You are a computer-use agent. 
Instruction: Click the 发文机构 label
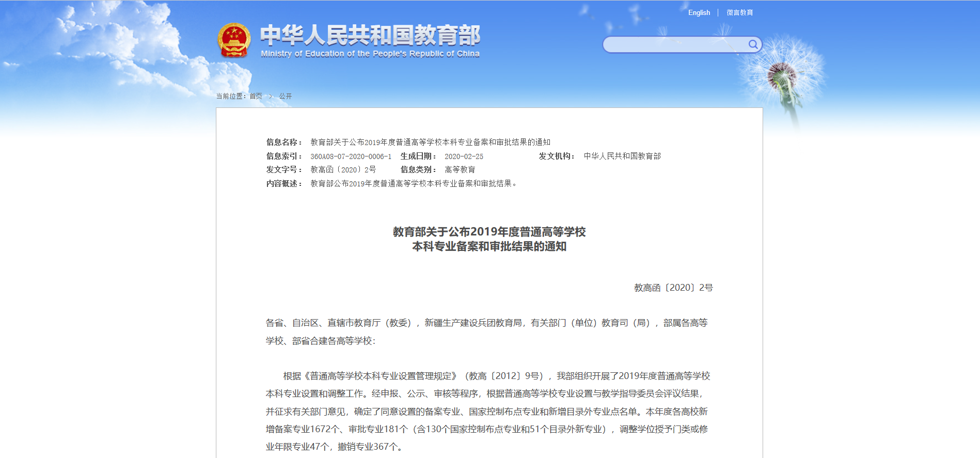pos(557,156)
